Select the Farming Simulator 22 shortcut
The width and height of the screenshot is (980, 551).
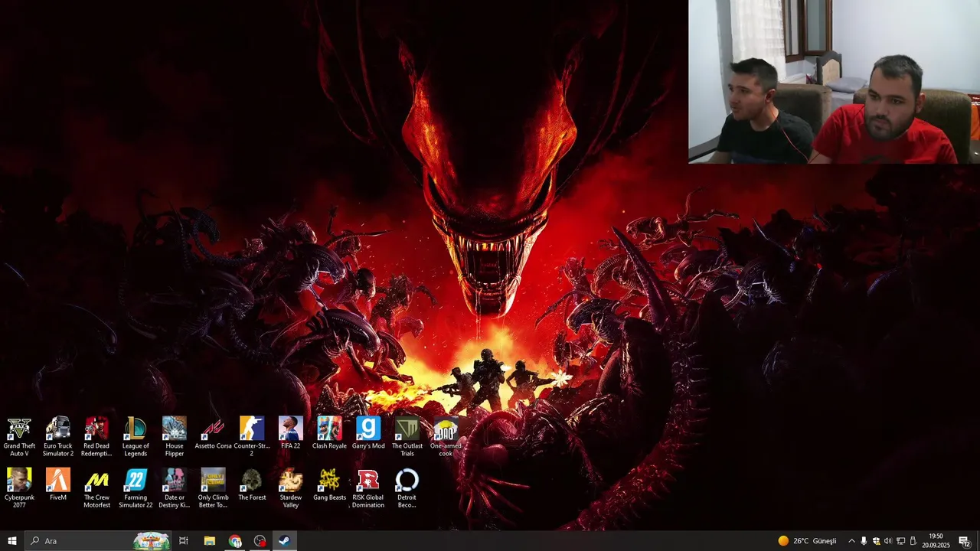(x=136, y=488)
